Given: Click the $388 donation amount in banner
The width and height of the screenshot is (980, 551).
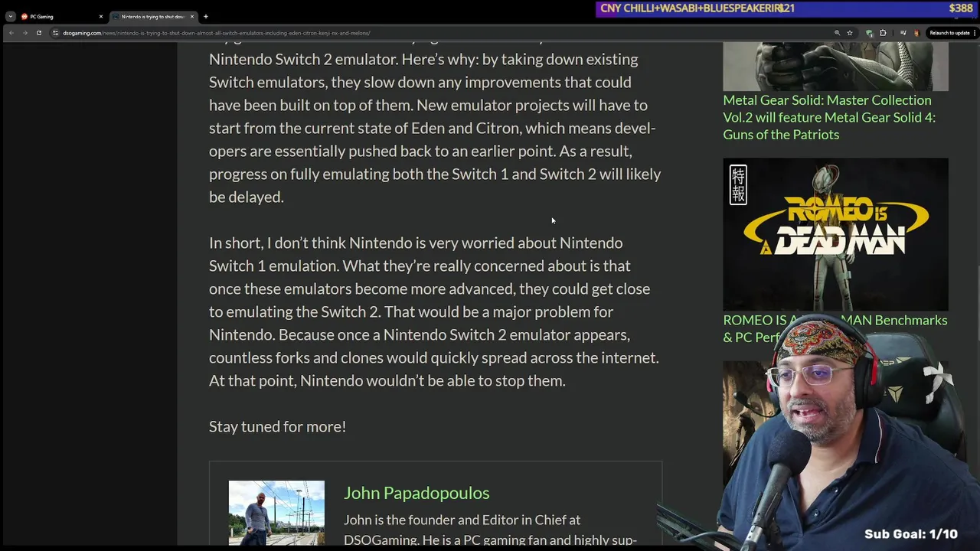Looking at the screenshot, I should pos(961,8).
